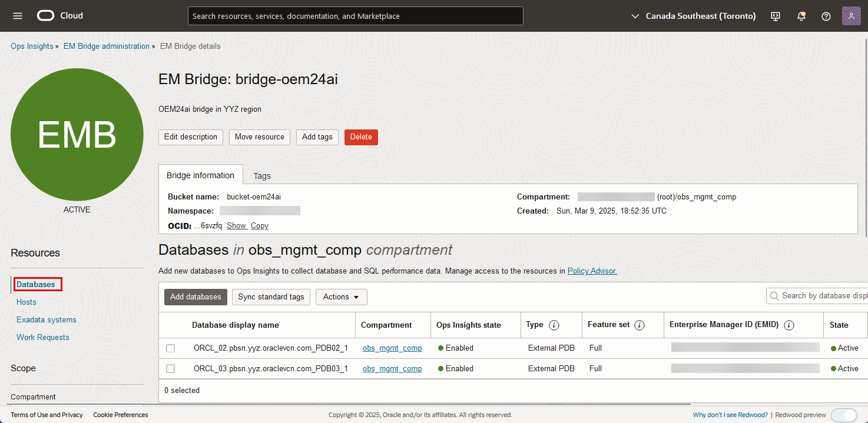This screenshot has width=868, height=423.
Task: Select the Bridge information tab
Action: click(x=200, y=175)
